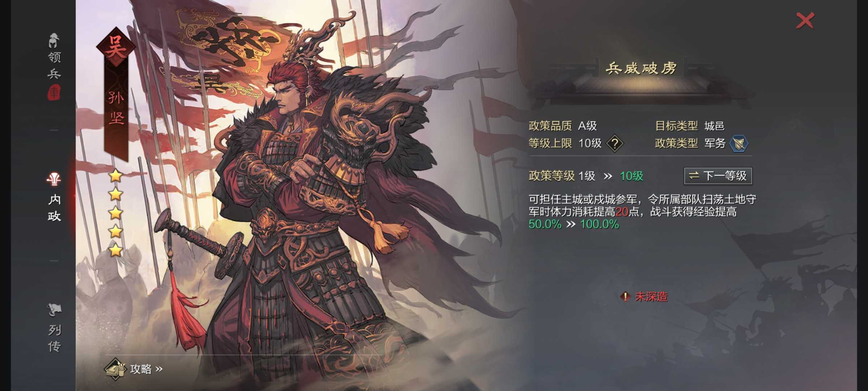Click the 吴 faction emblem
The height and width of the screenshot is (391, 868).
click(x=116, y=47)
